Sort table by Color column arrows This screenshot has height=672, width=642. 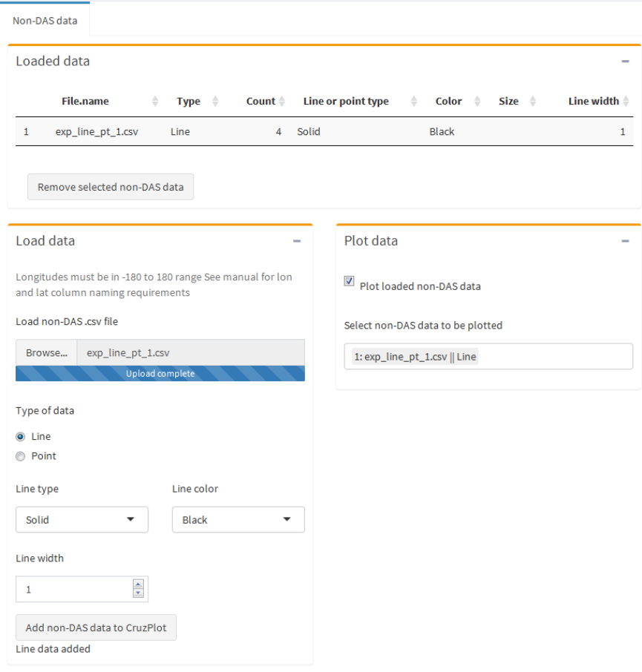coord(477,101)
